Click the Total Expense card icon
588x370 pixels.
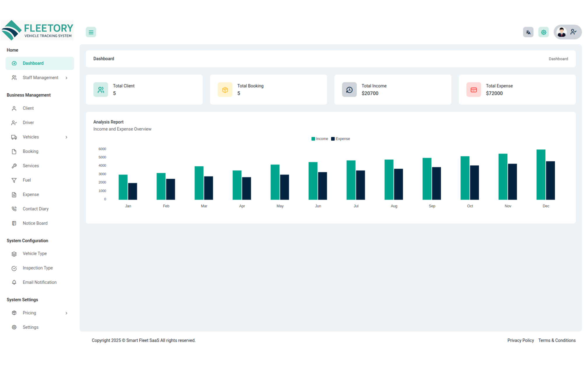(474, 90)
